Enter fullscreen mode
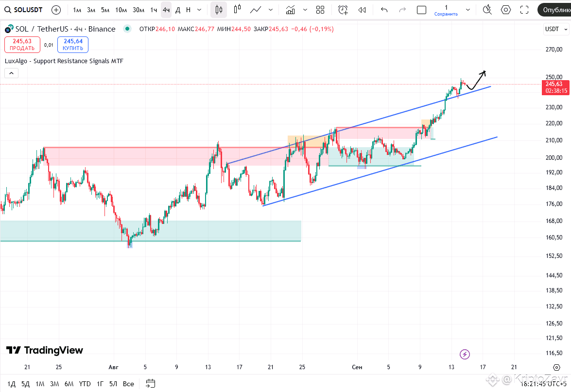 [x=524, y=10]
